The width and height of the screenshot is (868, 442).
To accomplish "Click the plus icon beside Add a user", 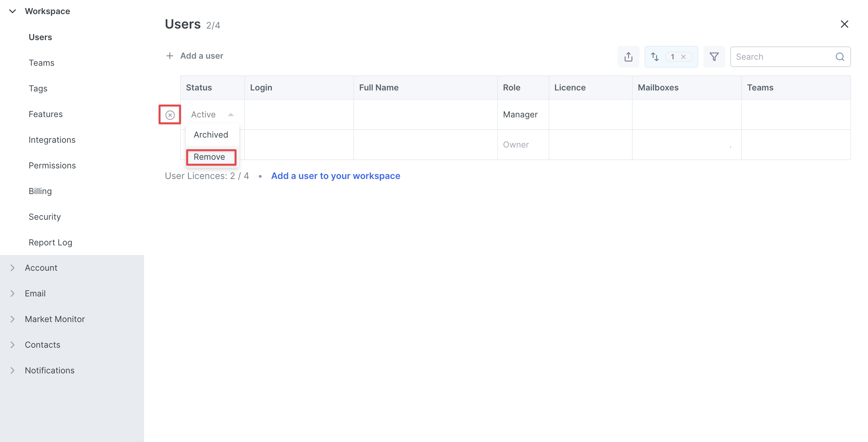I will click(169, 56).
